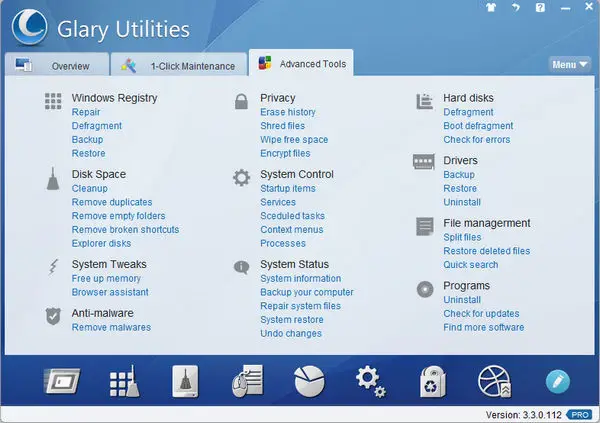Click the Privacy padlock icon
Viewport: 600px width, 423px height.
[x=241, y=101]
